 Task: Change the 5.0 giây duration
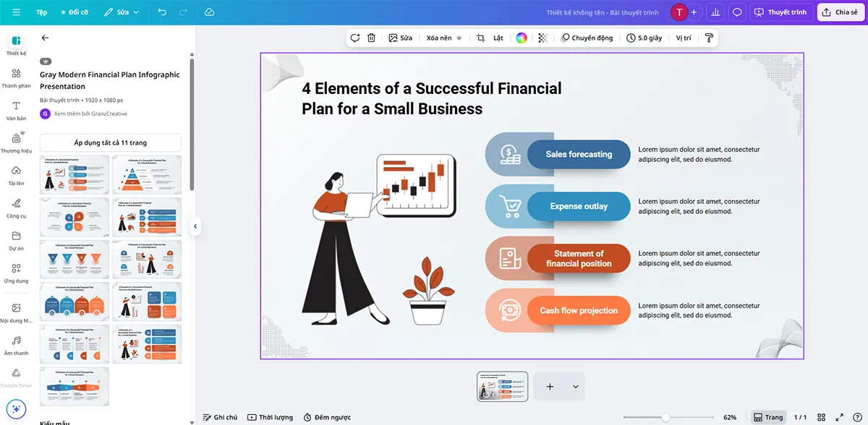point(644,38)
